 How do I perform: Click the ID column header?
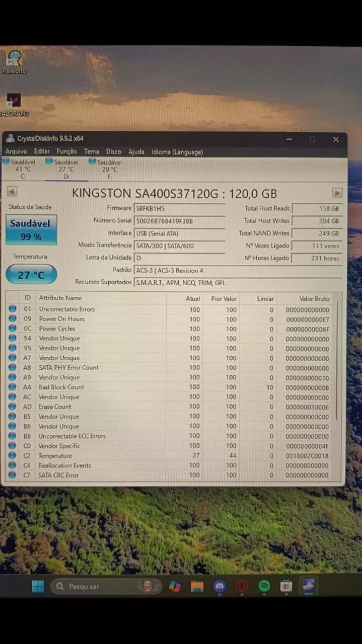click(x=28, y=298)
